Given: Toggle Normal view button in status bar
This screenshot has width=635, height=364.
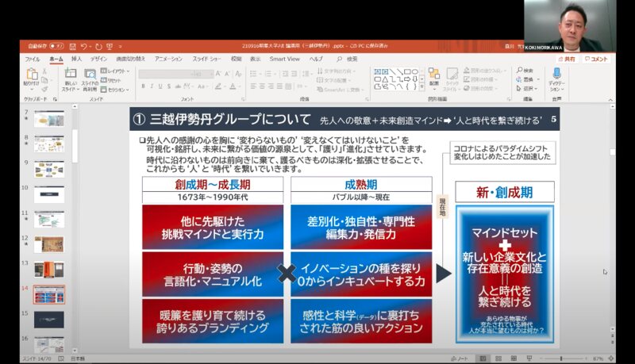Looking at the screenshot, I should [483, 358].
